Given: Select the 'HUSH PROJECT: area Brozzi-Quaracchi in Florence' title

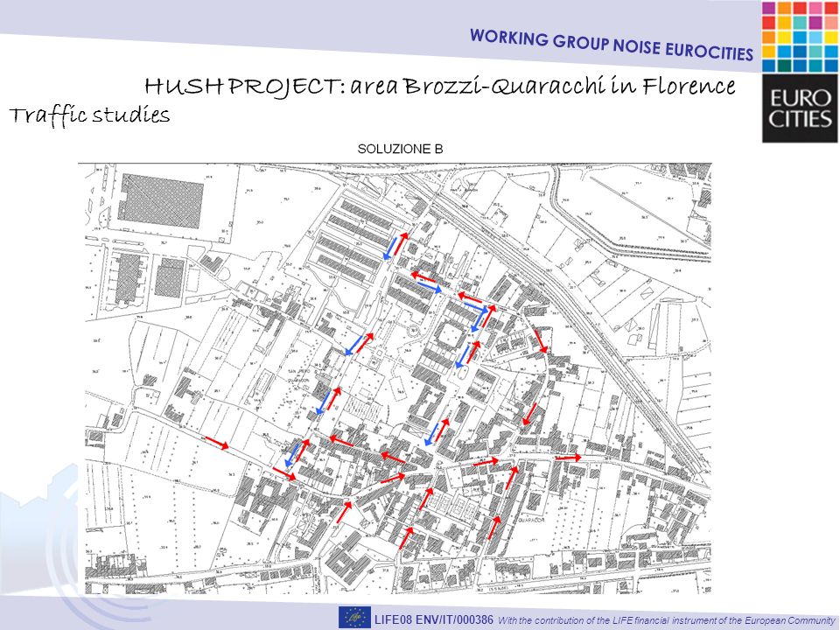Looking at the screenshot, I should tap(440, 87).
